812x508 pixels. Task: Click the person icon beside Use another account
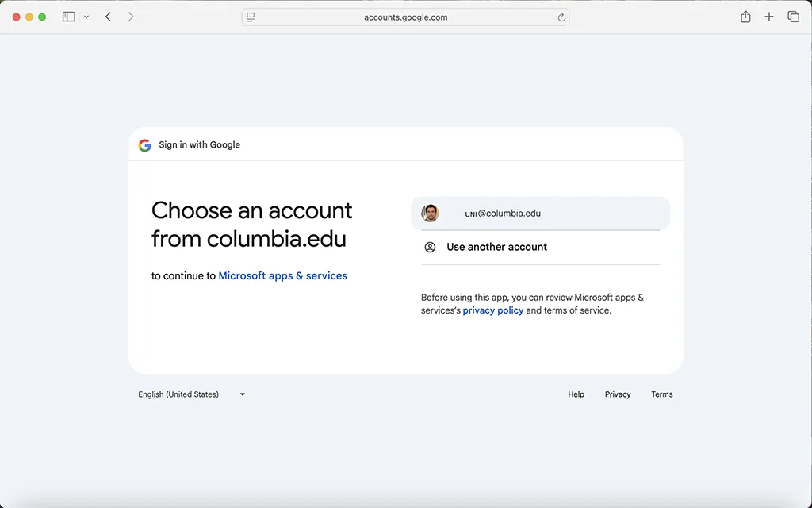(430, 248)
